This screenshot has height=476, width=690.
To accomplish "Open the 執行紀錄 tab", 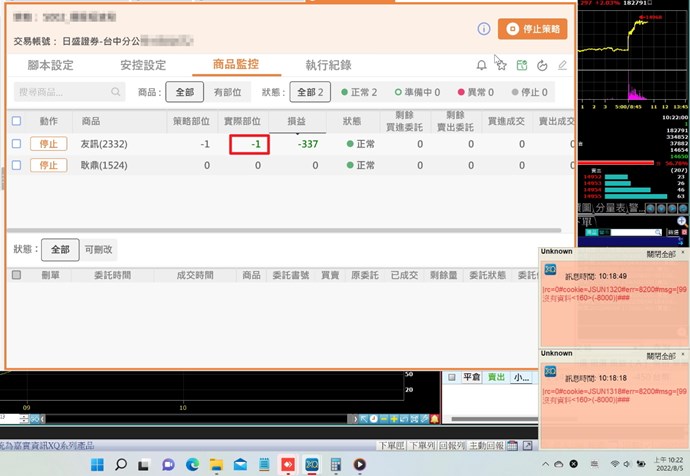I will tap(328, 65).
